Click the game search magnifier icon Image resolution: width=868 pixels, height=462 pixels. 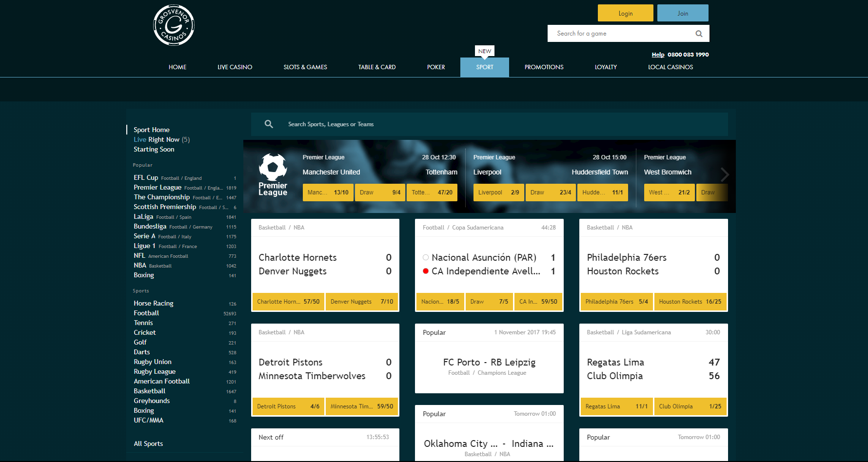[699, 34]
